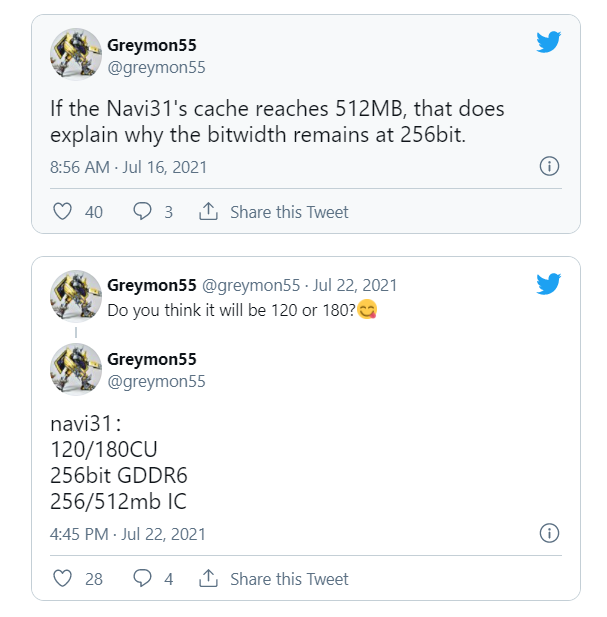Open Greymon55 name in first tweet

[152, 47]
